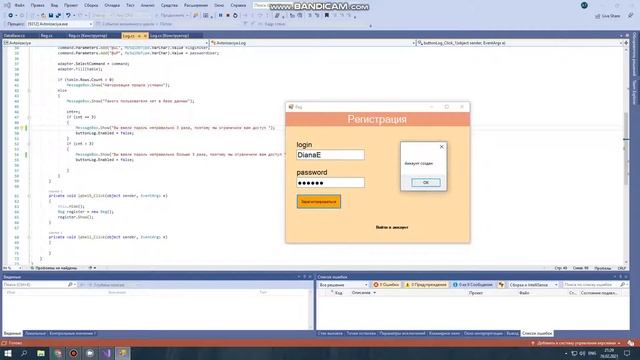
Task: Click the password field in Registration form
Action: point(330,182)
